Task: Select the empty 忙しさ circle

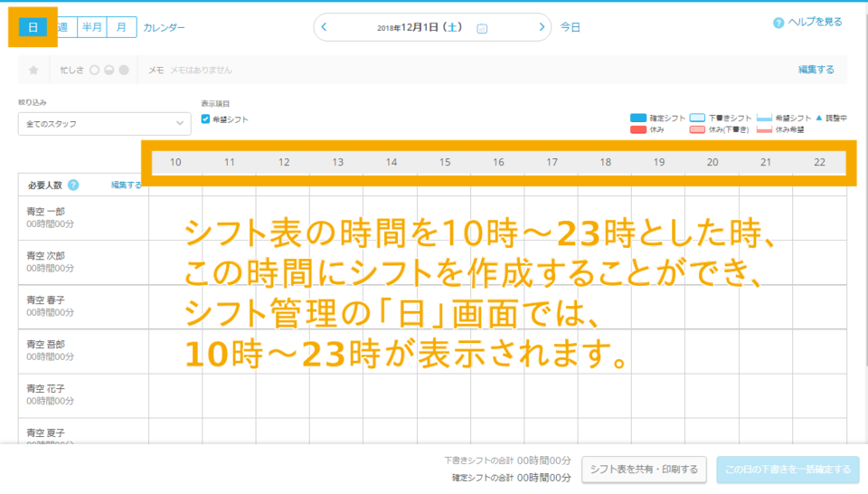Action: coord(95,70)
